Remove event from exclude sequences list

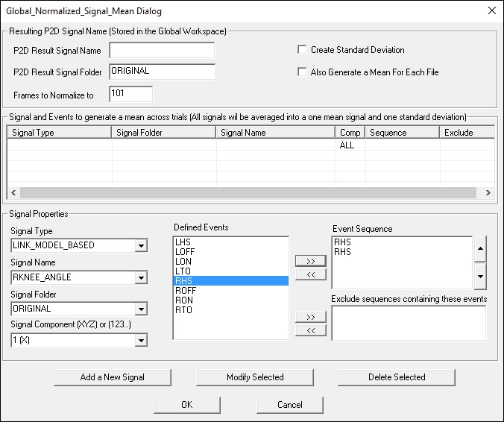[310, 330]
